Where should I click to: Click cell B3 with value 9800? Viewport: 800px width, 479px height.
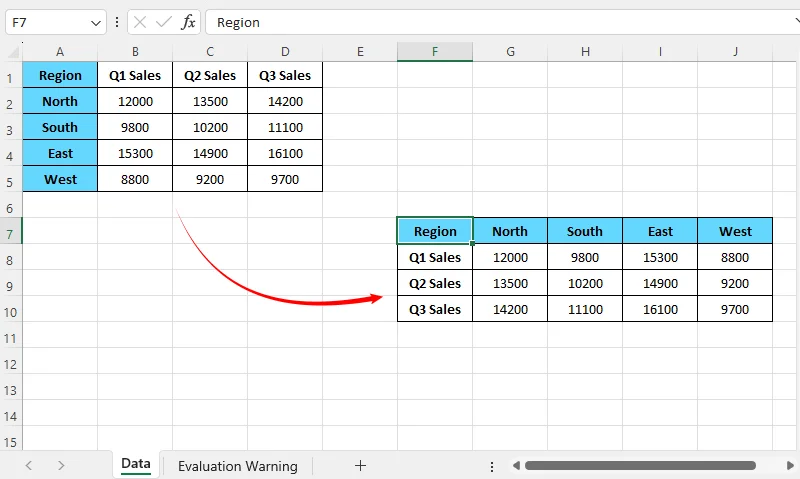pyautogui.click(x=135, y=127)
